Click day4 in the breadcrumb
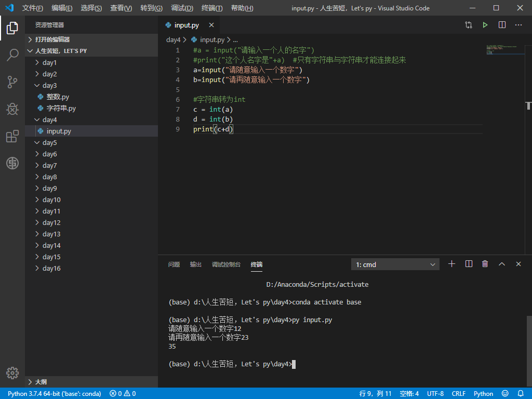532x399 pixels. [x=174, y=39]
